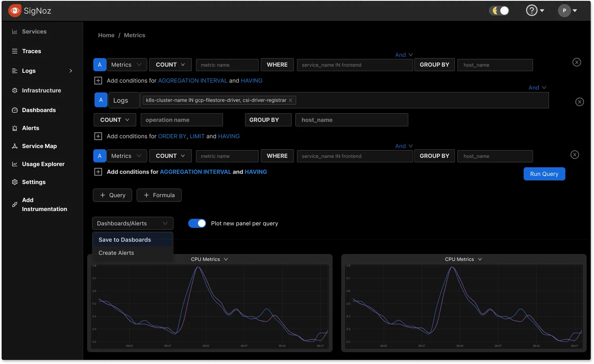Click ORDER BY link
Viewport: 594px width, 364px height.
click(x=172, y=136)
